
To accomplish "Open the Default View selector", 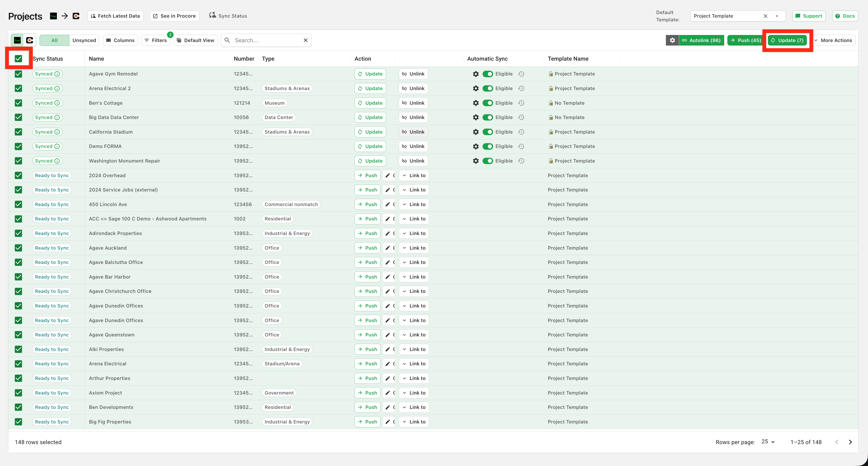I will (195, 41).
